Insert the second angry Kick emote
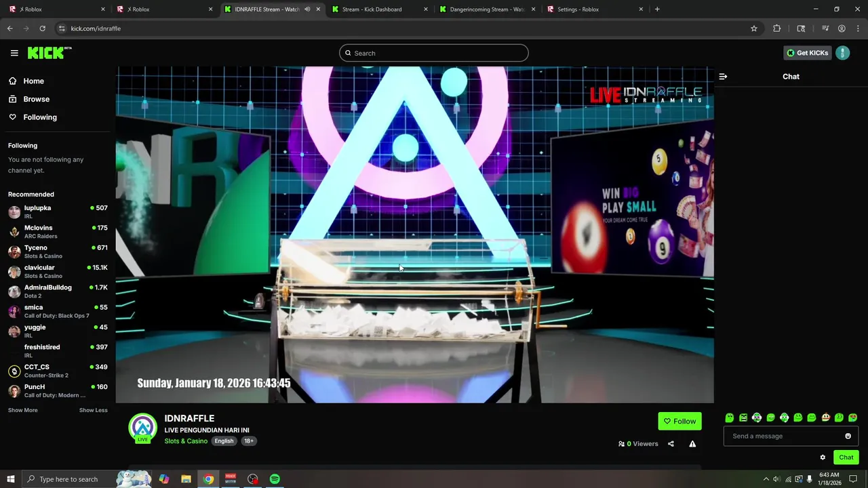 743,418
